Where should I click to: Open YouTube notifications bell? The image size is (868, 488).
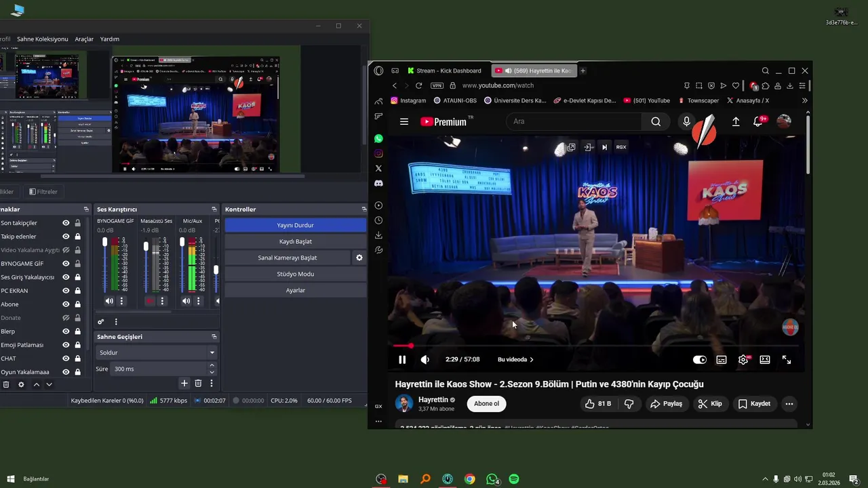758,122
